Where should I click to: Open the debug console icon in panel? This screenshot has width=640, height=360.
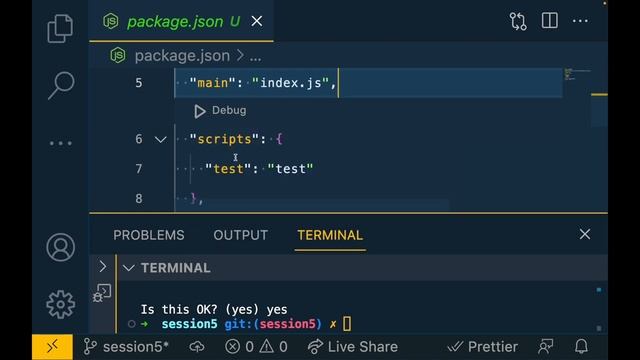tap(102, 293)
